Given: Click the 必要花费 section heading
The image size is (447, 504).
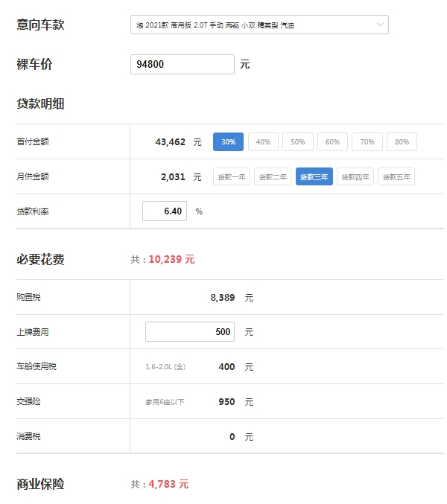Looking at the screenshot, I should 40,259.
